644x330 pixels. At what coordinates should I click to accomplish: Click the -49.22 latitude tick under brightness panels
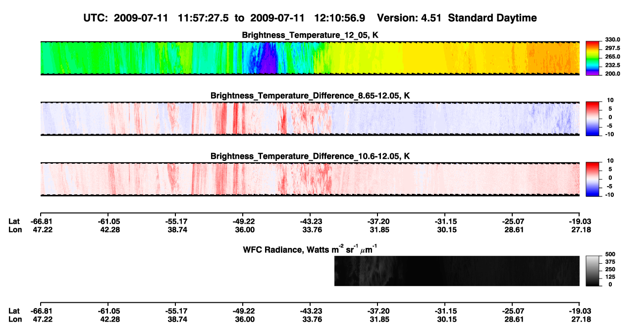coord(244,222)
